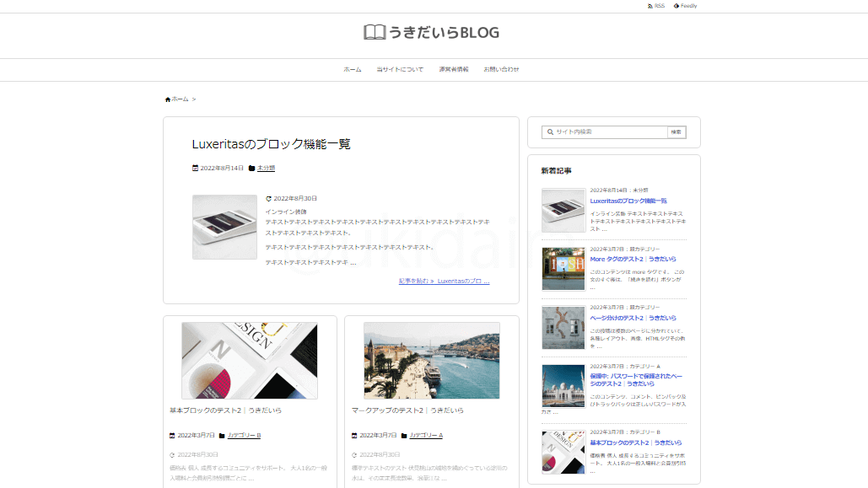Click the 2022年3月7日 date in the 基本ブロックのテスト2 card

196,436
